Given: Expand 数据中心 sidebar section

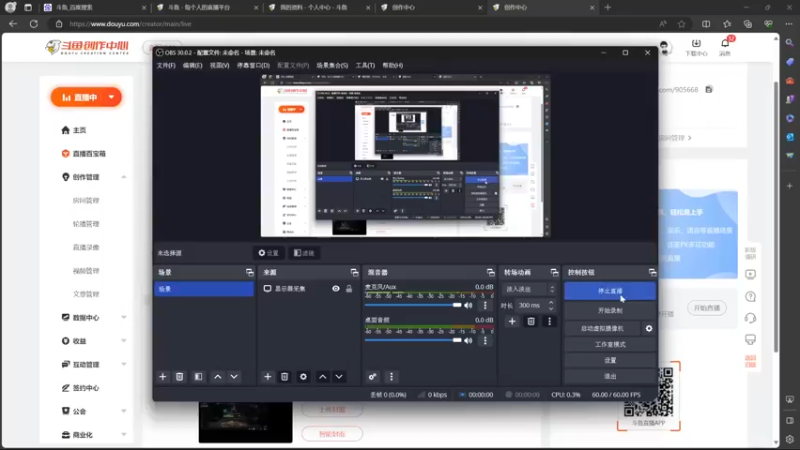Looking at the screenshot, I should tap(124, 317).
